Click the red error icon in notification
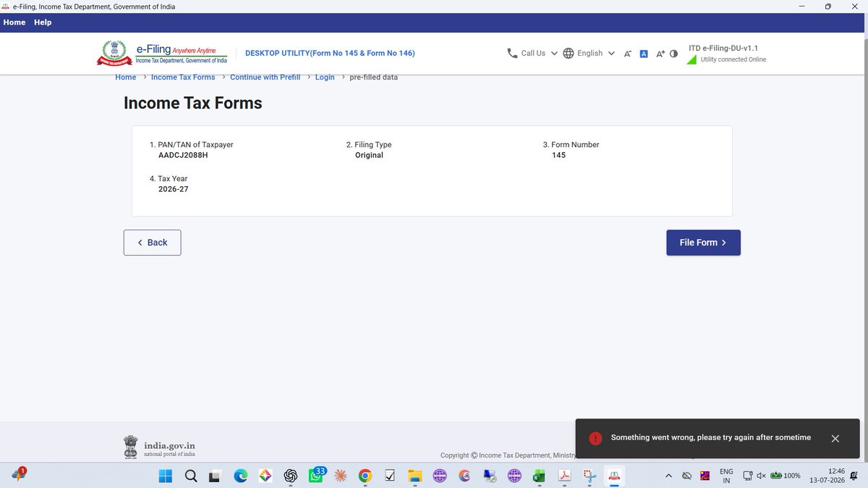 595,438
